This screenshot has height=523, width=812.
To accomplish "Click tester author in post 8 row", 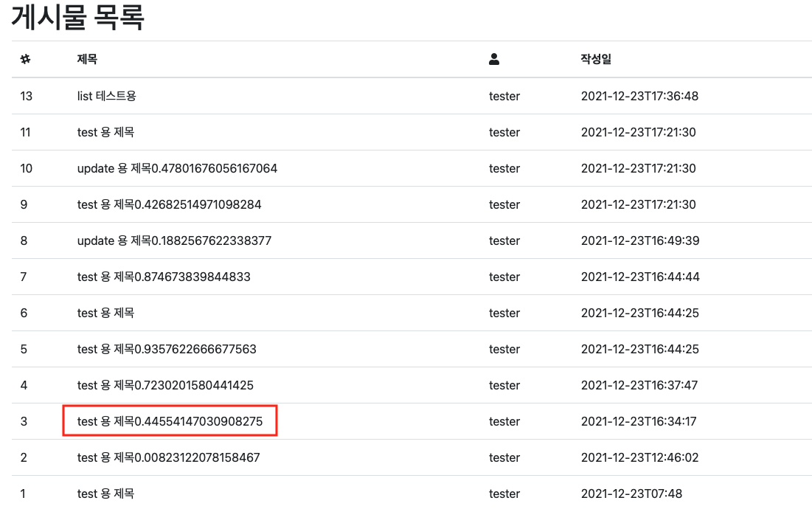I will 504,240.
